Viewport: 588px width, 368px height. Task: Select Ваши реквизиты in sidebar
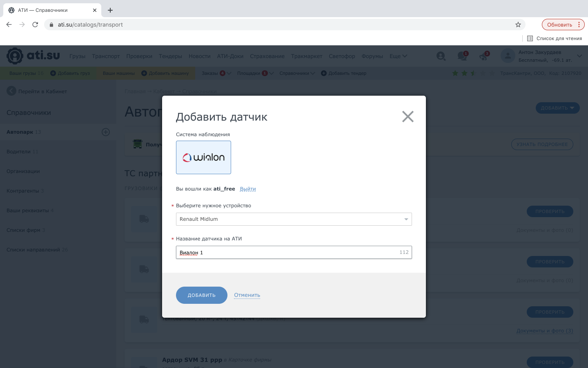pyautogui.click(x=30, y=211)
